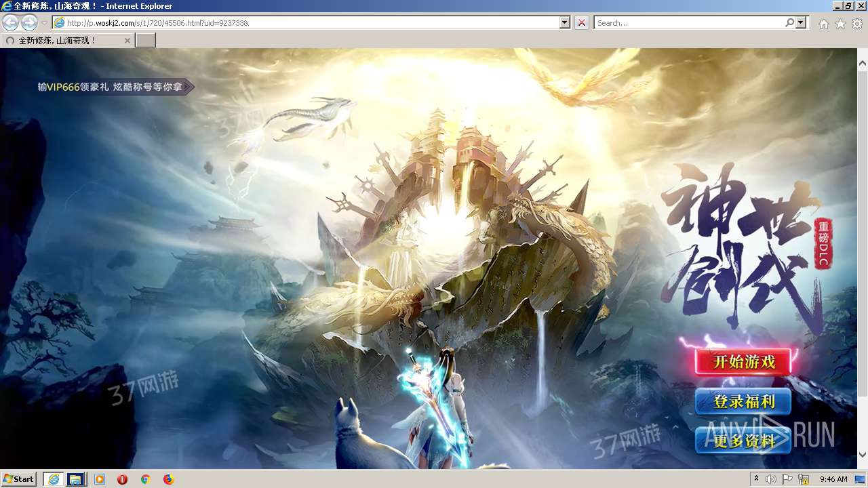
Task: Click the Show desktop button
Action: point(861,479)
